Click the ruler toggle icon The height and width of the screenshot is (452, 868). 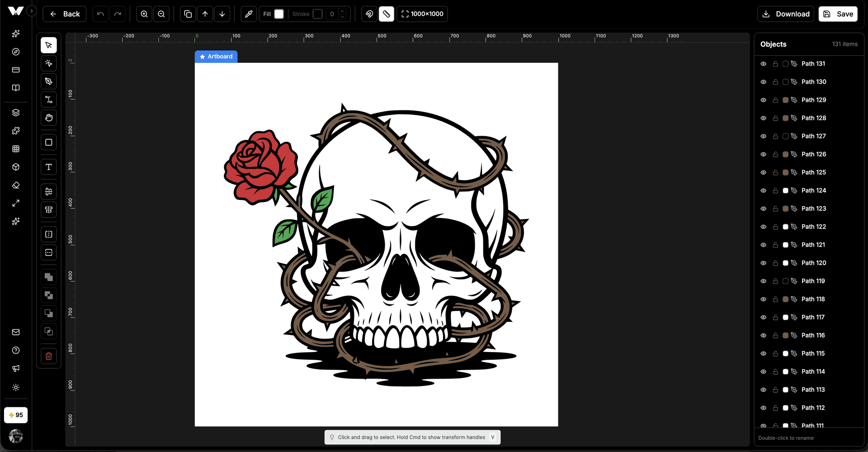[x=387, y=14]
